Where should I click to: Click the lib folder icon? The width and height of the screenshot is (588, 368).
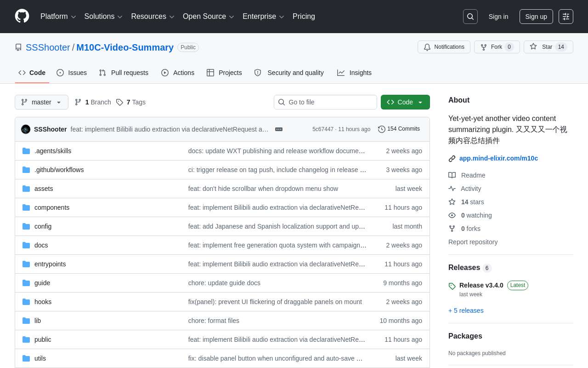(x=26, y=321)
